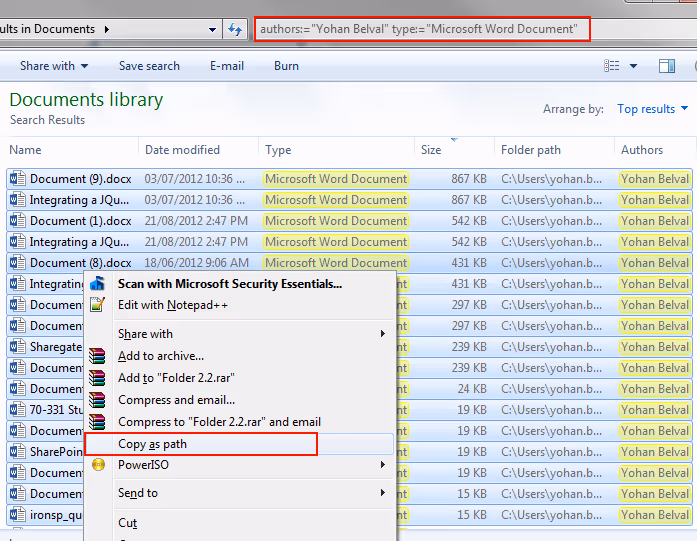Select Document (8).docx file name
Image resolution: width=697 pixels, height=541 pixels.
[x=80, y=263]
